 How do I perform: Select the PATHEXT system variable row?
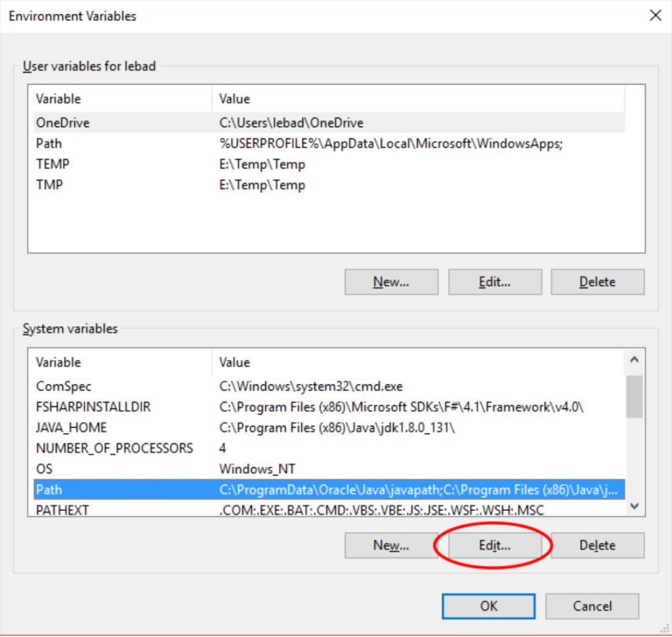tap(62, 509)
